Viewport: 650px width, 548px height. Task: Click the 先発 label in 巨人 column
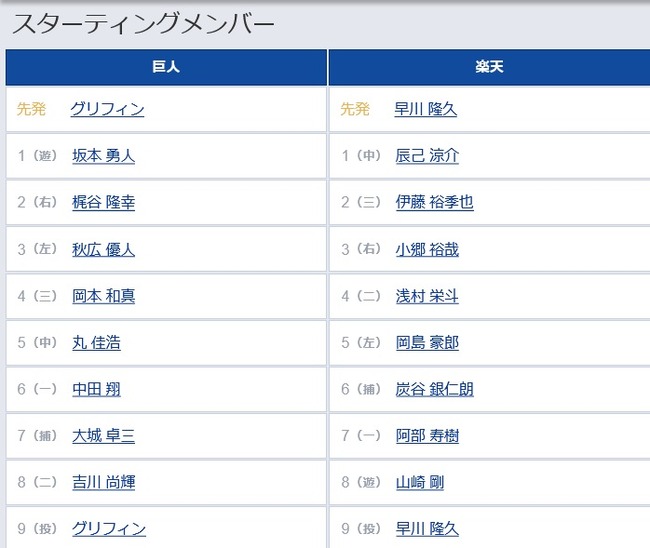coord(32,109)
